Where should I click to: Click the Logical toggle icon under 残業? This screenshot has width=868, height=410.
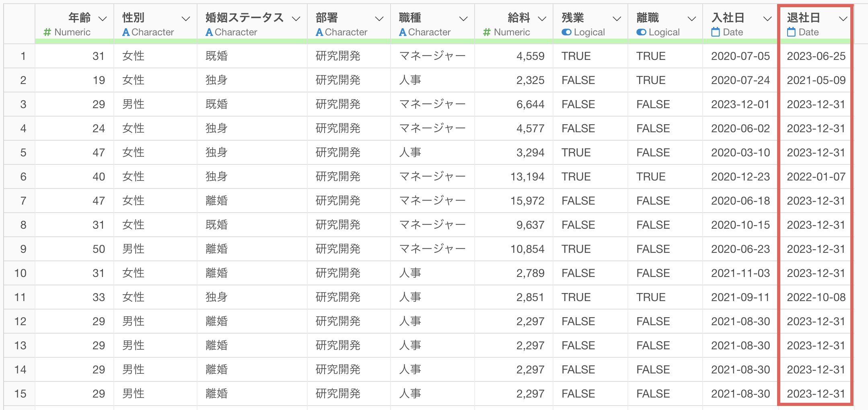pyautogui.click(x=566, y=32)
